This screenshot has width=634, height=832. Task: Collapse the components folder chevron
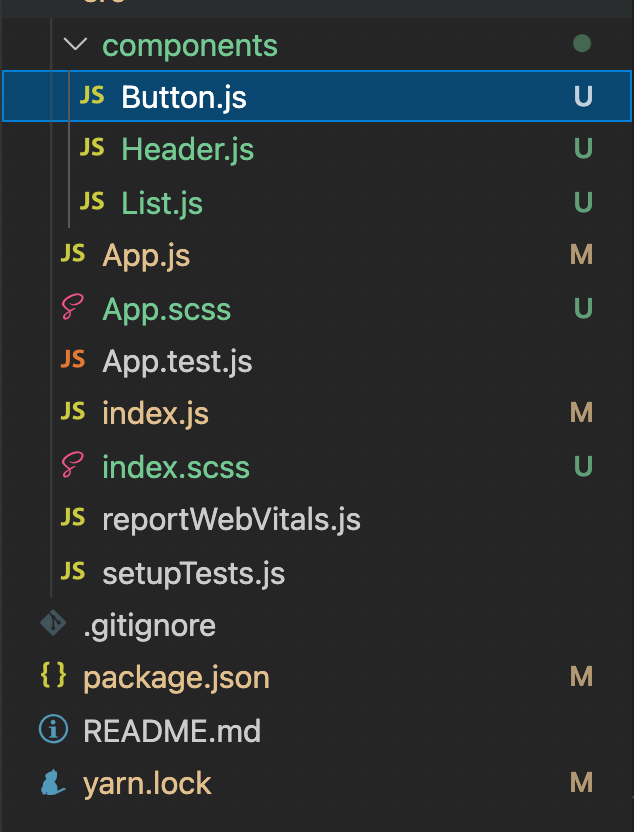pos(75,44)
